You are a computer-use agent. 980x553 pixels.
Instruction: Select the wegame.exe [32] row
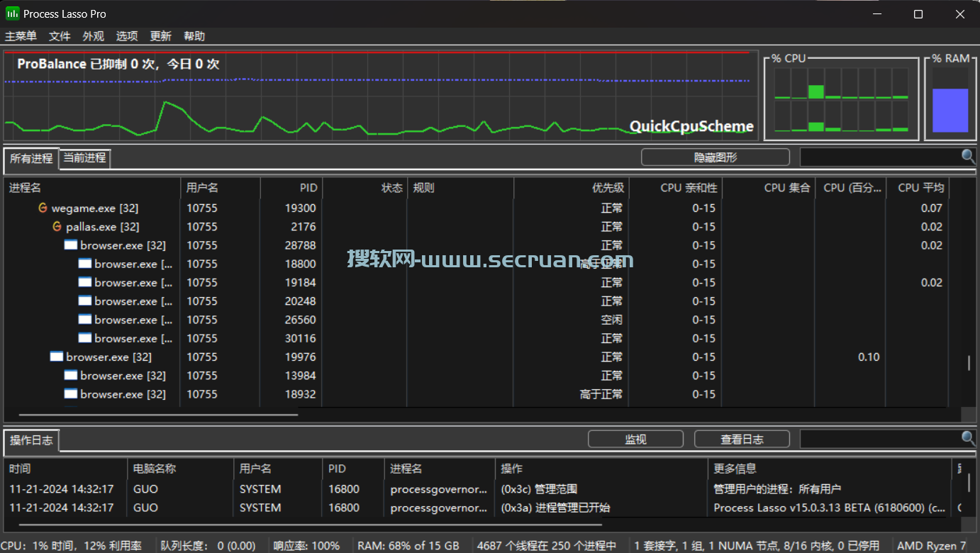(475, 208)
